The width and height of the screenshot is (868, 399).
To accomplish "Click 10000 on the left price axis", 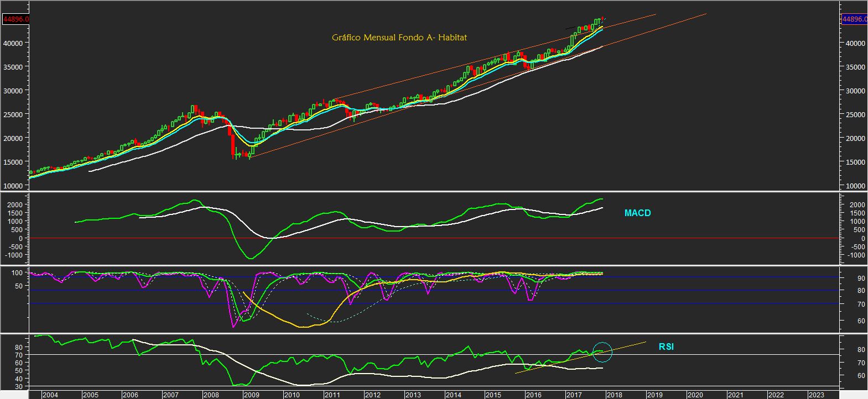I will (x=14, y=186).
